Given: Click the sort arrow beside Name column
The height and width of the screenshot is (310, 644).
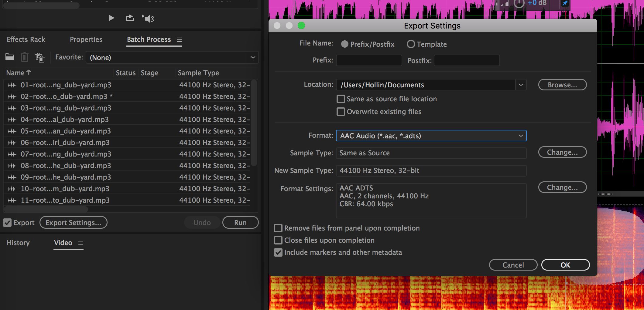Looking at the screenshot, I should coord(29,72).
